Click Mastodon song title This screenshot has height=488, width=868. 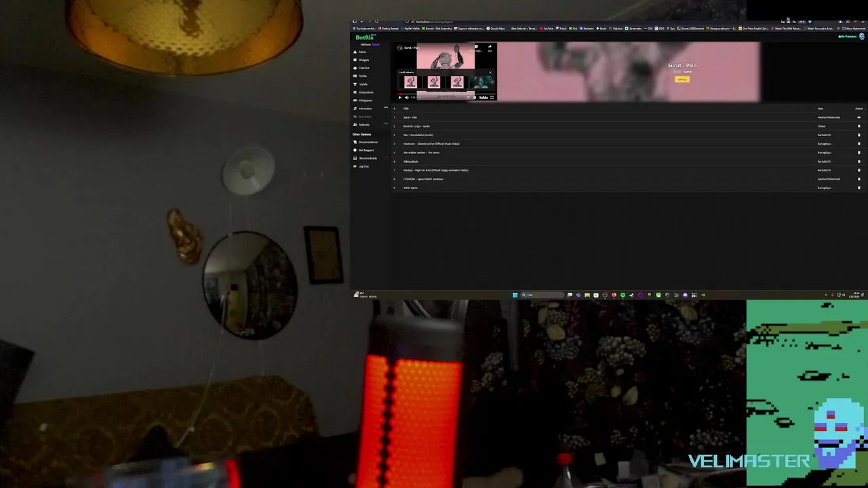point(431,144)
